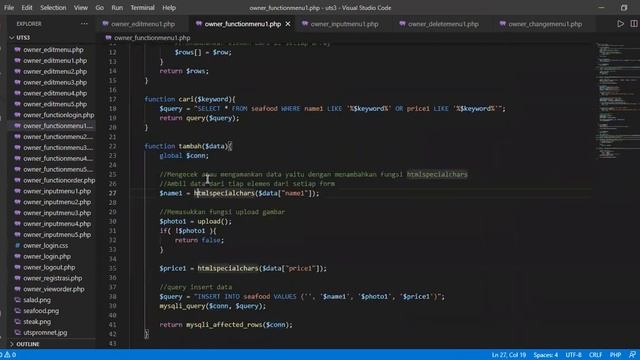This screenshot has height=360, width=640.
Task: Click line number 22 in gutter
Action: pos(112,146)
